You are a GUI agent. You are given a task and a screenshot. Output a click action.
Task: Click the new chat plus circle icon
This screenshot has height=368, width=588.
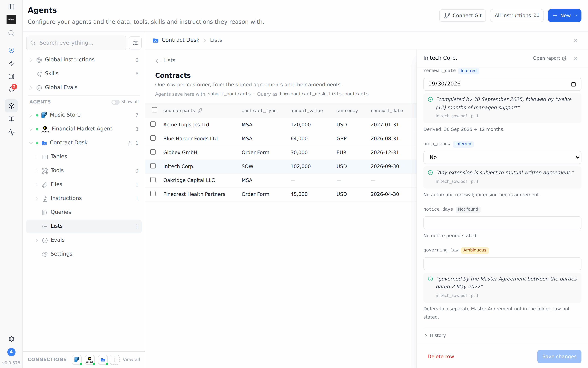pyautogui.click(x=11, y=50)
